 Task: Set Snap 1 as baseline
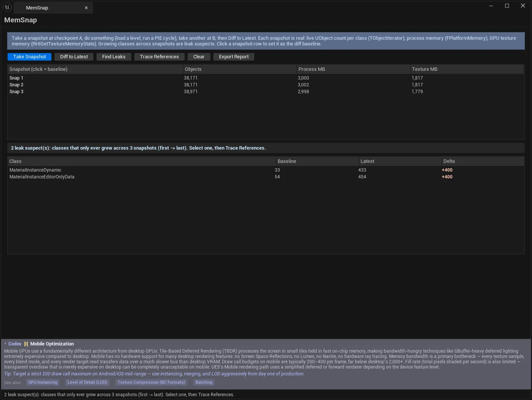click(x=266, y=78)
